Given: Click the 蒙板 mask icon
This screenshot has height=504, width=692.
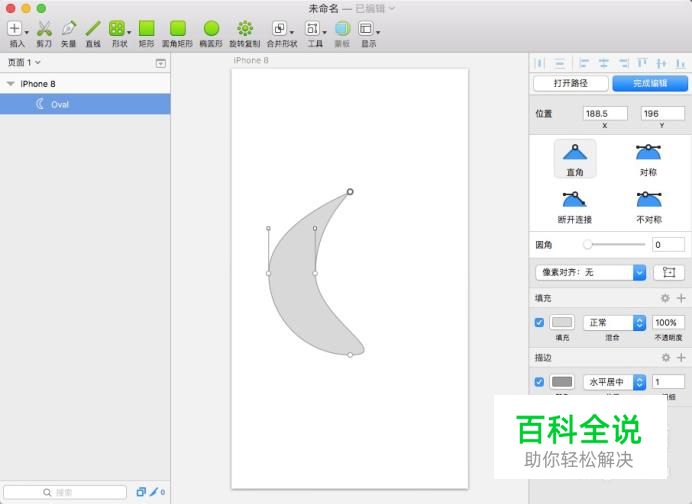Looking at the screenshot, I should [342, 29].
